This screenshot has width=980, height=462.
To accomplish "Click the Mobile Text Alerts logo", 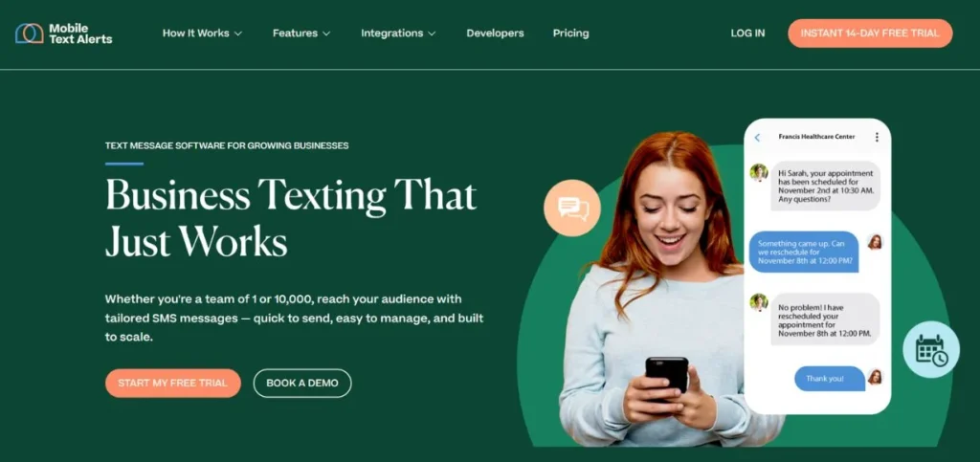I will [63, 33].
